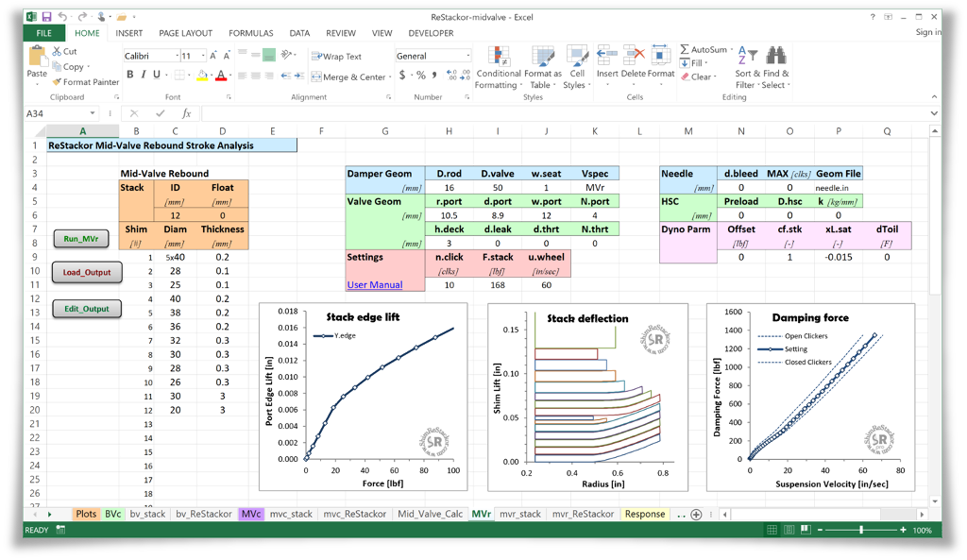Switch to the INSERT ribbon tab

[x=128, y=33]
